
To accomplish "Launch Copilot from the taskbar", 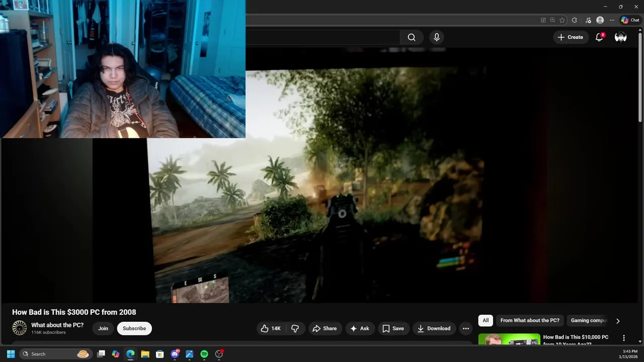I will pyautogui.click(x=116, y=354).
